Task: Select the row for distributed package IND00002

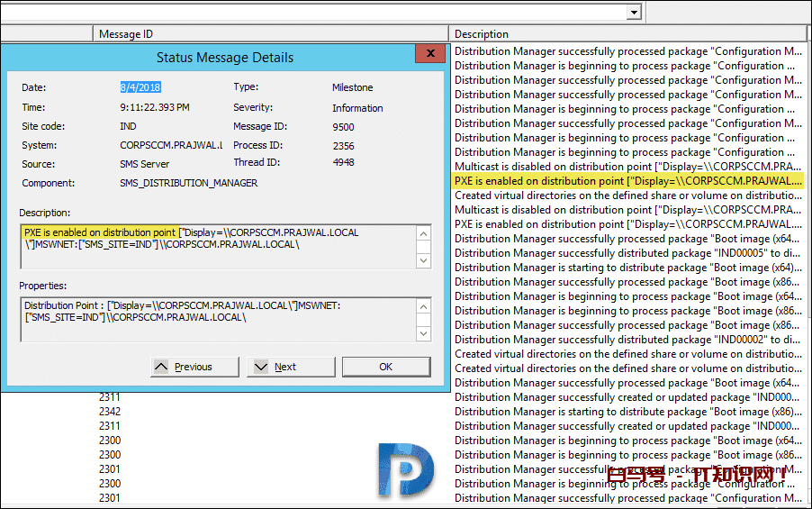Action: click(x=628, y=340)
